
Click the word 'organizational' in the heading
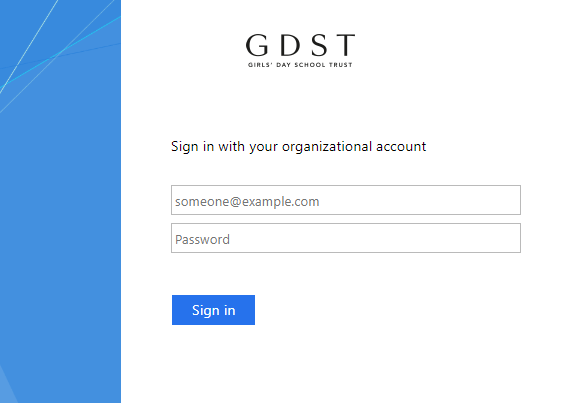[x=327, y=147]
